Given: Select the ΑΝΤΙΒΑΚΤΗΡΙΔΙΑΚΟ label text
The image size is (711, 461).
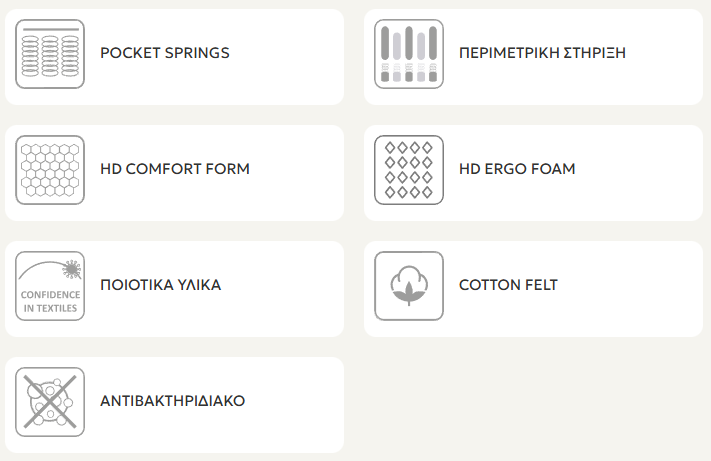Looking at the screenshot, I should (173, 401).
